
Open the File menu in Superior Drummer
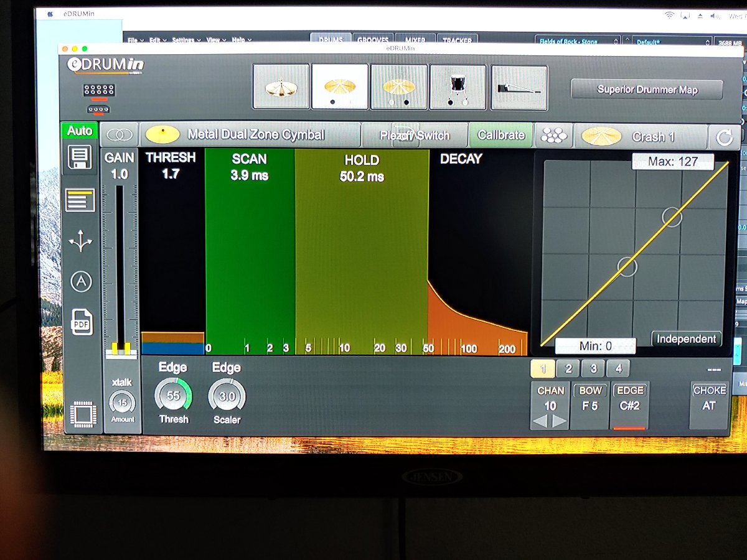point(134,40)
